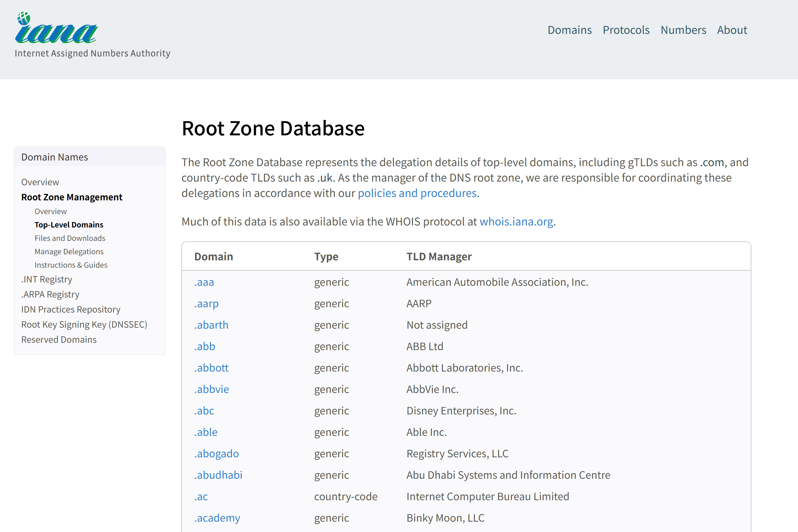Open the .abc domain entry
The image size is (798, 532).
(204, 410)
